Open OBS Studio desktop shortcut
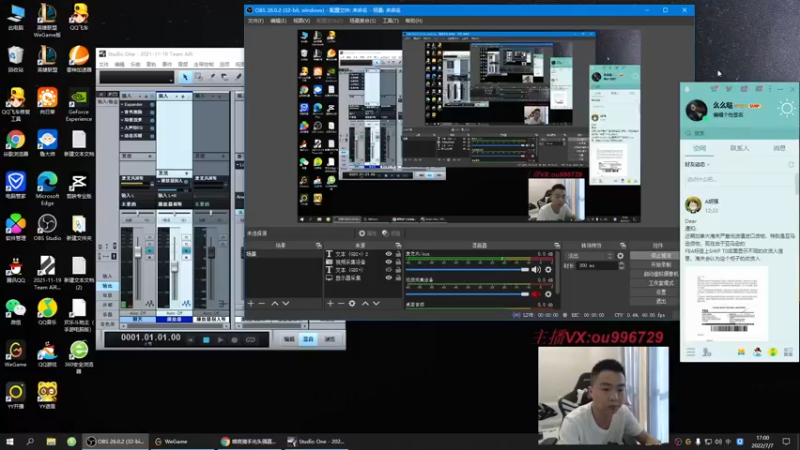 47,228
